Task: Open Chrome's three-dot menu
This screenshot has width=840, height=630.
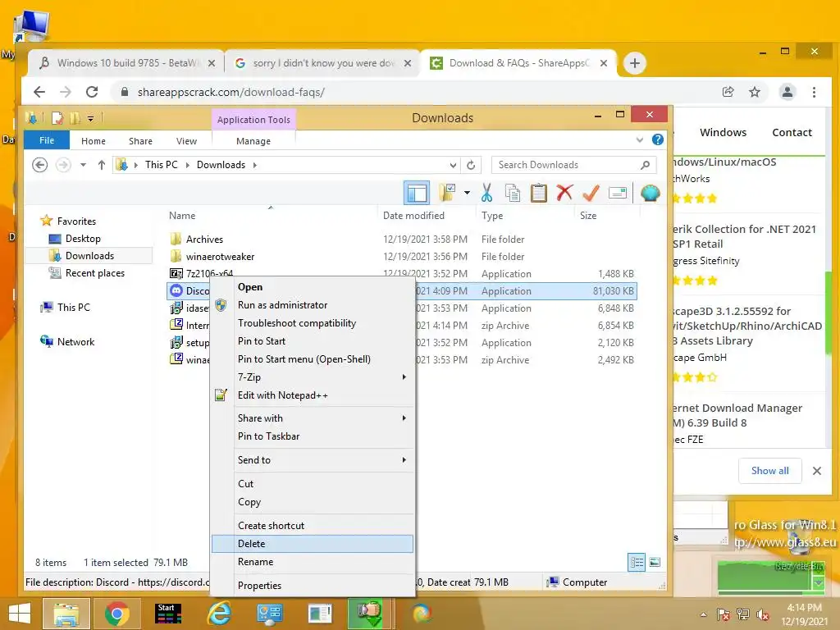Action: click(814, 92)
